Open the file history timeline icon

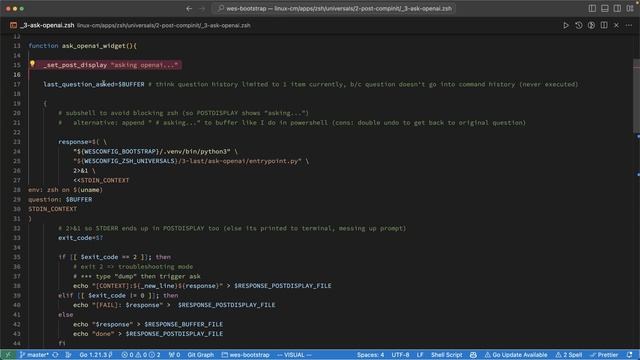coord(578,25)
